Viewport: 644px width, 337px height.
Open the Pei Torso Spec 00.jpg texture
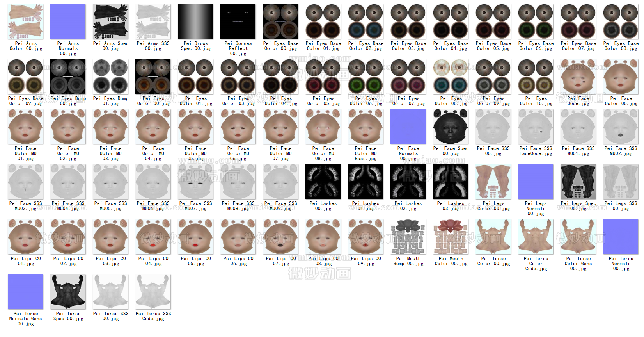click(x=68, y=292)
